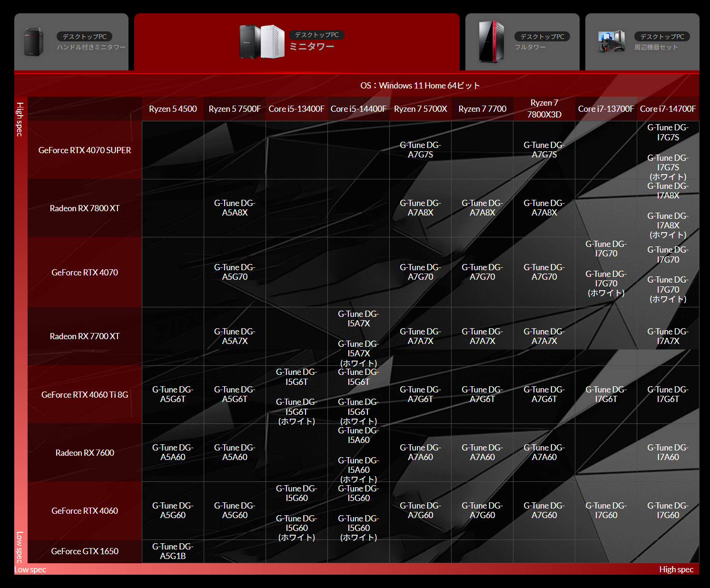Click the peripheral set PC image
This screenshot has height=588, width=710.
611,41
